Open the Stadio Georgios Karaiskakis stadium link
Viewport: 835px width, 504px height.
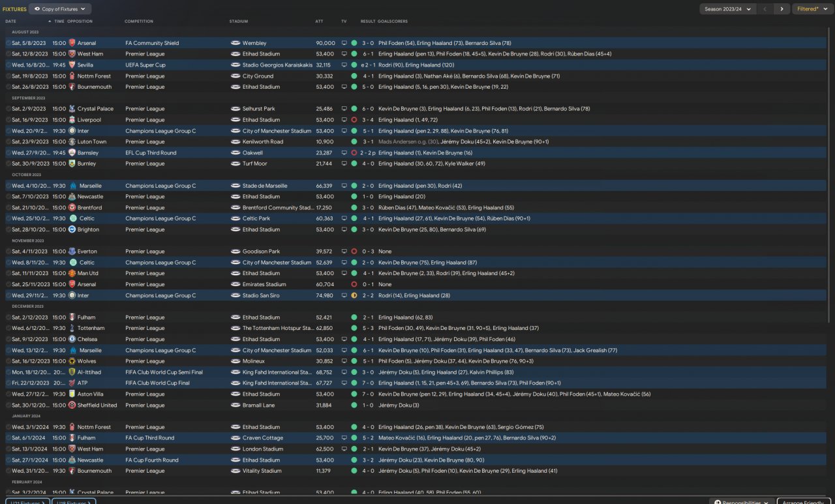click(x=277, y=65)
